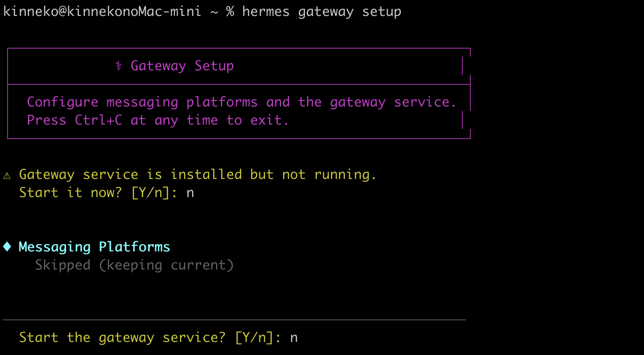Click the 'Gateway service is installed but not running' warning
The image size is (644, 355).
[198, 175]
